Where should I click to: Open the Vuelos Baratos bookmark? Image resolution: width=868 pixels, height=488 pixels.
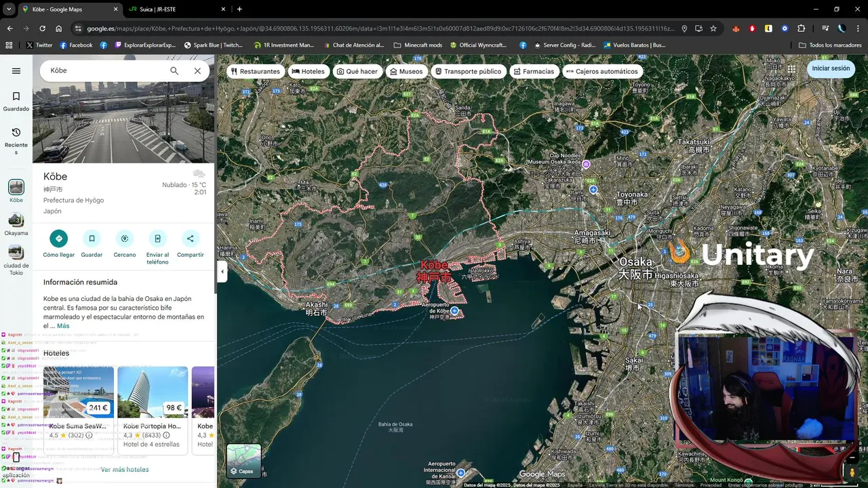(x=634, y=45)
